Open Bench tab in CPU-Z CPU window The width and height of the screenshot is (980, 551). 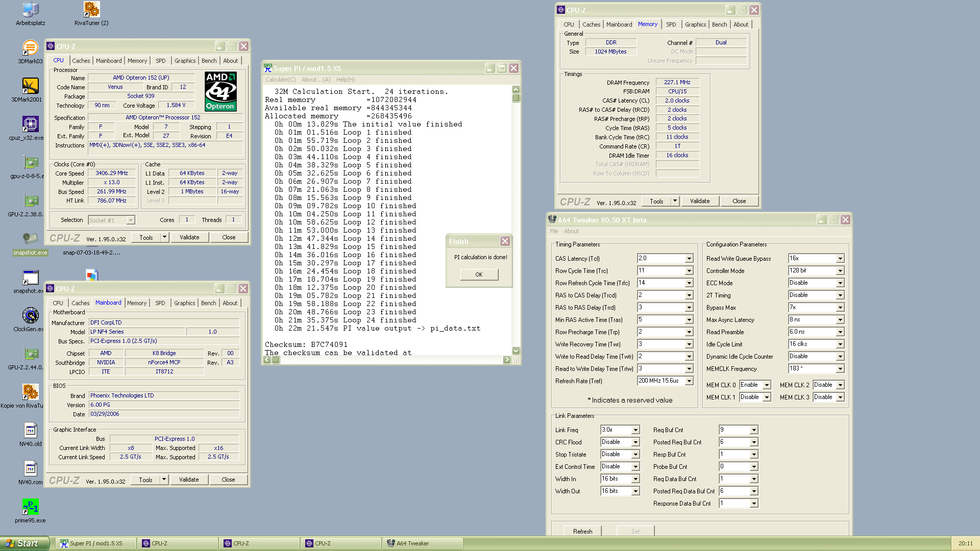209,61
